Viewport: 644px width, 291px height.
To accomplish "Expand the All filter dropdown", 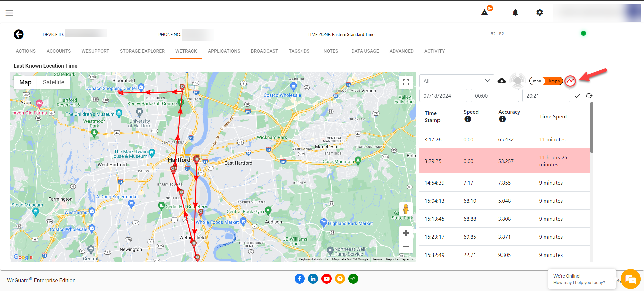I will point(457,81).
